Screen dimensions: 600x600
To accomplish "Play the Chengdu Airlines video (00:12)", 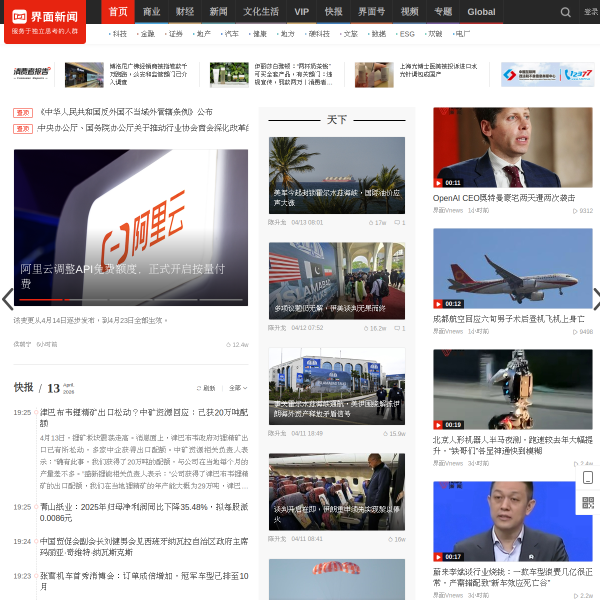I will (513, 268).
